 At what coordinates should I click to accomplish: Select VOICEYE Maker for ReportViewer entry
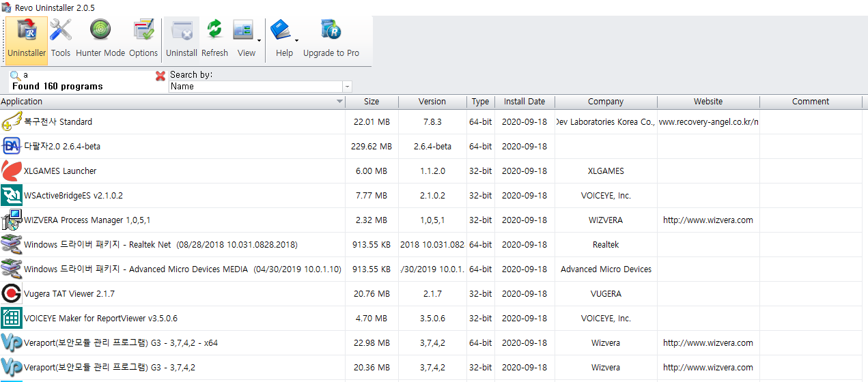pos(100,319)
